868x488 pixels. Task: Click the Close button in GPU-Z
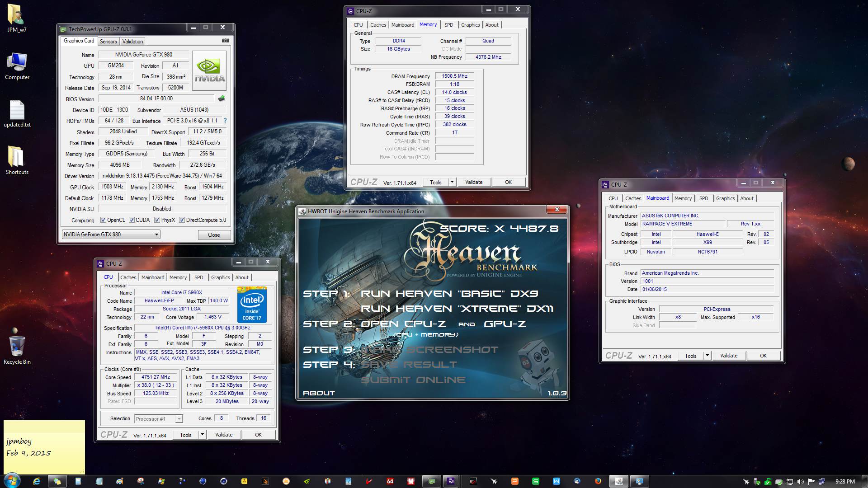pos(214,235)
